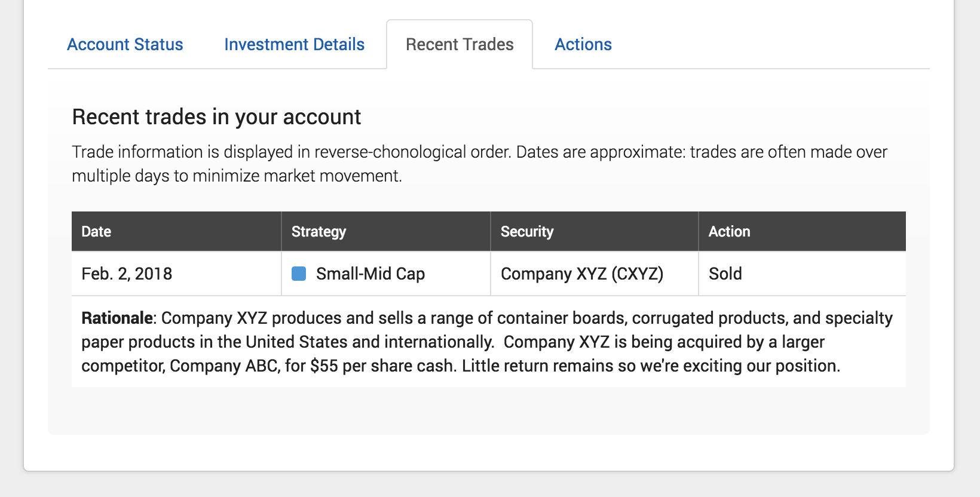Select the Feb. 2 trade table row
Image resolution: width=980 pixels, height=497 pixels.
click(489, 274)
